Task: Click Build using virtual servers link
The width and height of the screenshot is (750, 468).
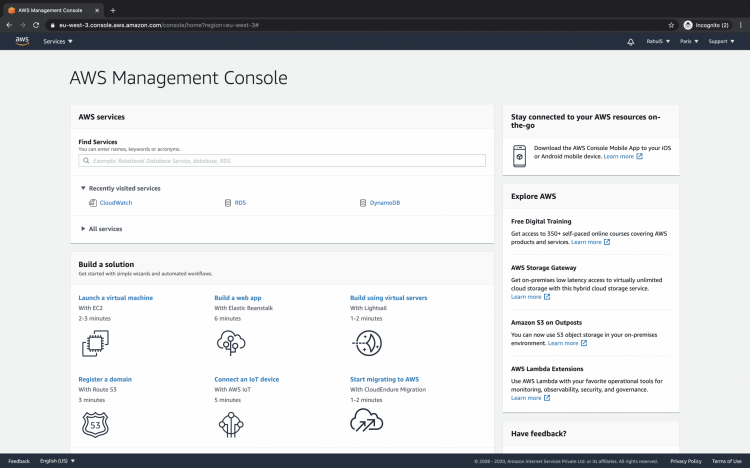Action: coord(388,298)
